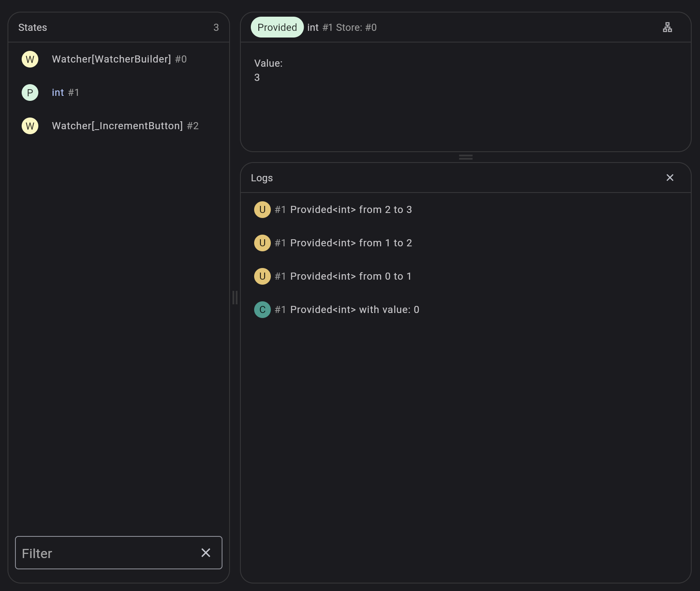The height and width of the screenshot is (591, 700).
Task: Click U badge of 2 to 3 log
Action: click(x=262, y=210)
